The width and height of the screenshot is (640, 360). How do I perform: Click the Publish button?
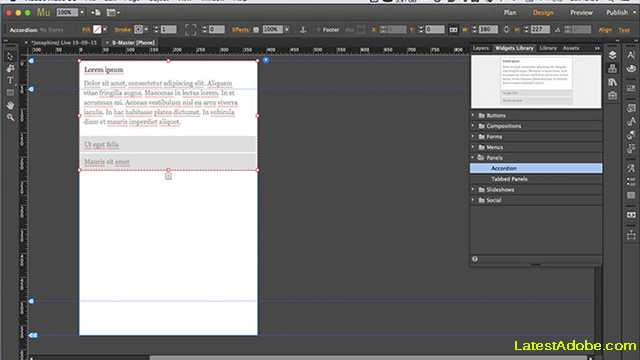click(x=617, y=13)
